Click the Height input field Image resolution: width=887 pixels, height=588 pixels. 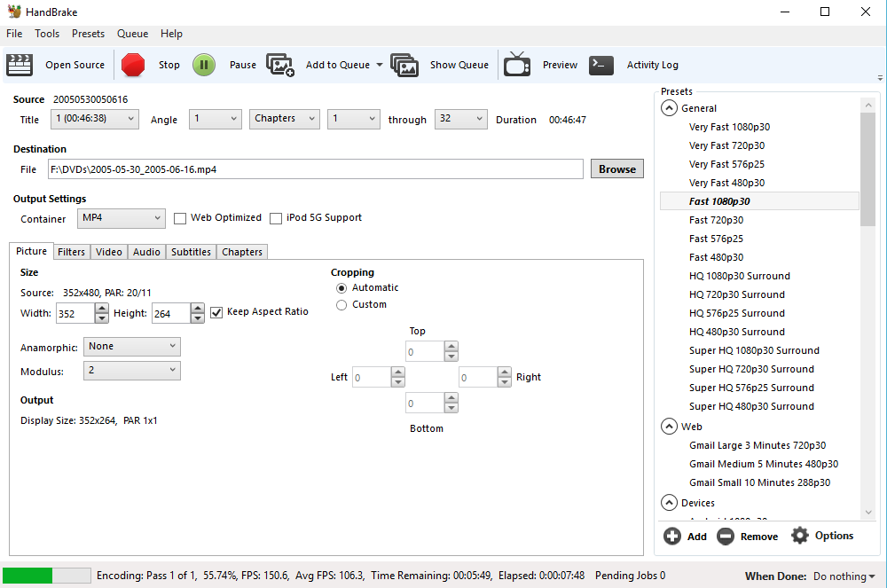tap(171, 314)
